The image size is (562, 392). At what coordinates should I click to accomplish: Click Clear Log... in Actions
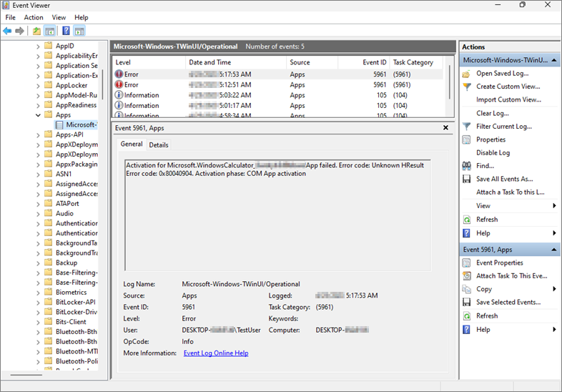pyautogui.click(x=493, y=113)
